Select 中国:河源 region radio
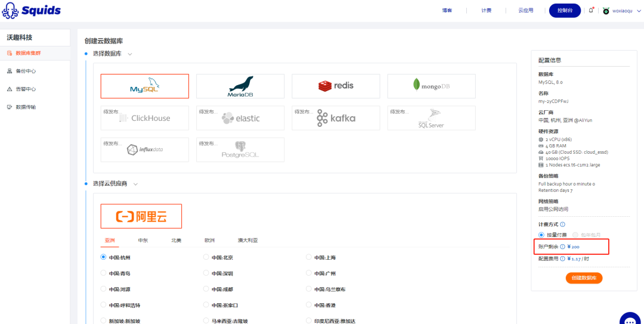This screenshot has width=644, height=324. [104, 289]
